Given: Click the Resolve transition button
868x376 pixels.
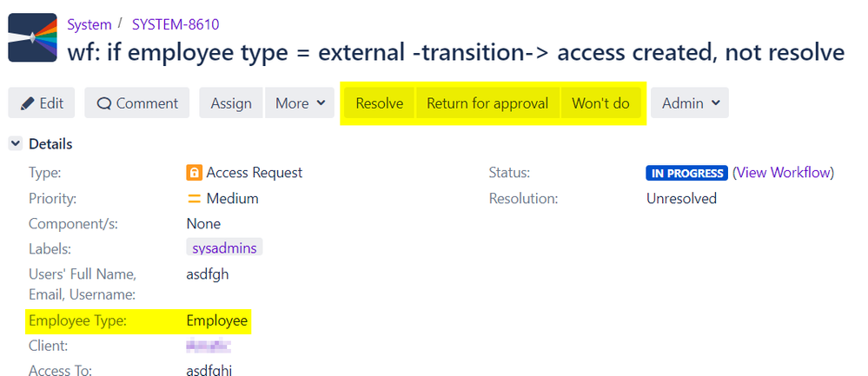Looking at the screenshot, I should pos(379,102).
